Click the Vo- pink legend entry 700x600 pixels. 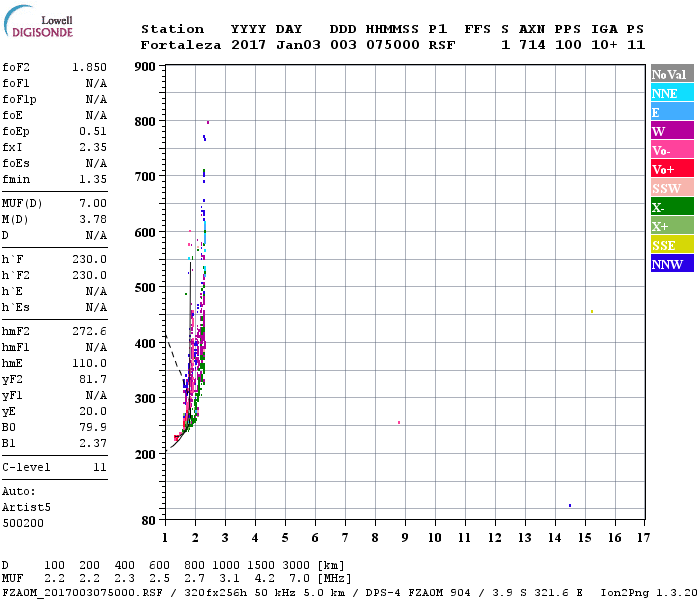pos(672,150)
